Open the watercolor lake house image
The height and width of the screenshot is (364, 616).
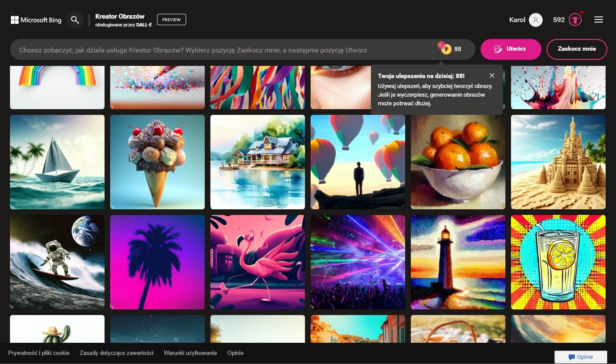click(258, 162)
